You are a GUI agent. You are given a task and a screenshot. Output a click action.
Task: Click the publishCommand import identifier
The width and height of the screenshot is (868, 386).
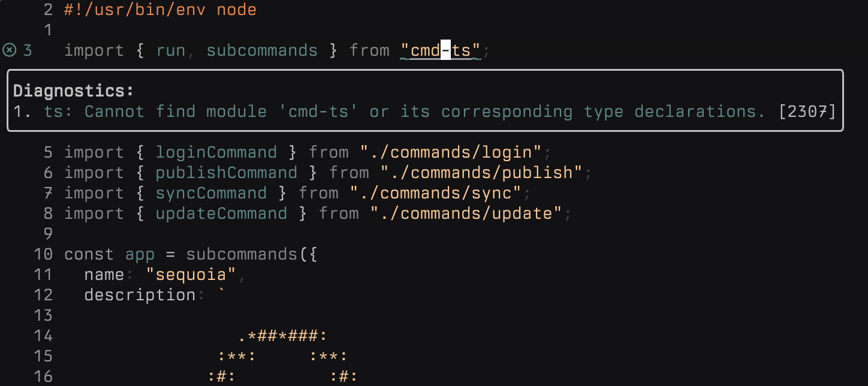click(x=226, y=173)
